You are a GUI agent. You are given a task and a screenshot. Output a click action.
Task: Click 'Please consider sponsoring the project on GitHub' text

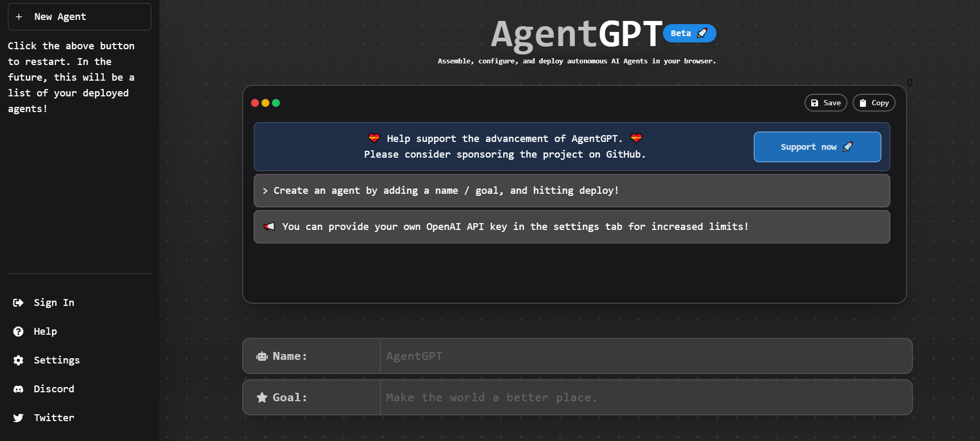(505, 155)
